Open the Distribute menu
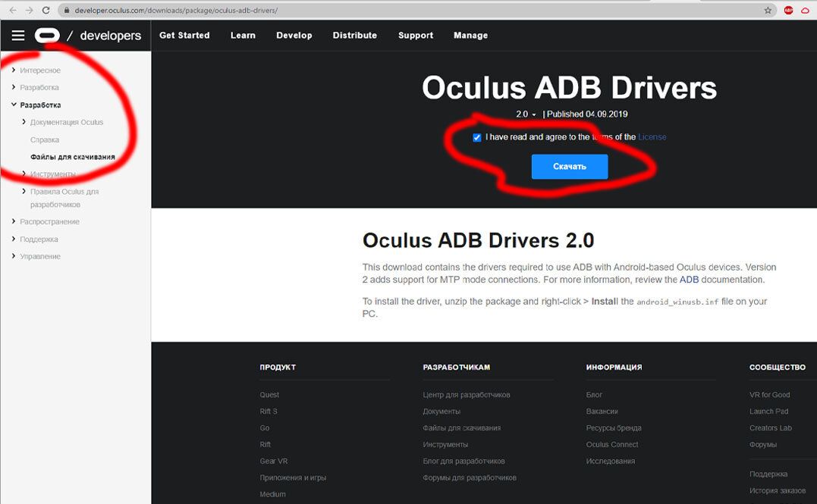 click(x=355, y=36)
